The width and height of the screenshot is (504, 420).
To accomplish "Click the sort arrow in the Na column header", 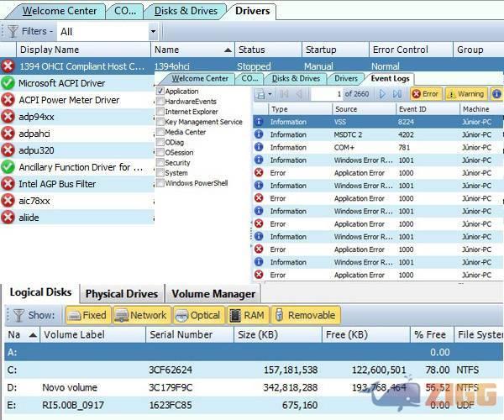I will tap(33, 334).
